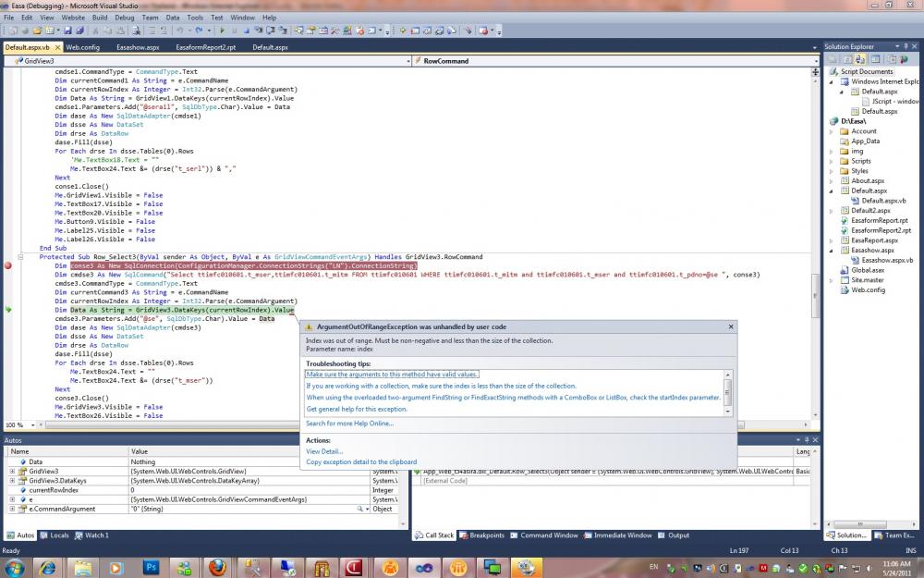This screenshot has width=924, height=578.
Task: Click the Windows Media Player taskbar icon
Action: pyautogui.click(x=115, y=568)
